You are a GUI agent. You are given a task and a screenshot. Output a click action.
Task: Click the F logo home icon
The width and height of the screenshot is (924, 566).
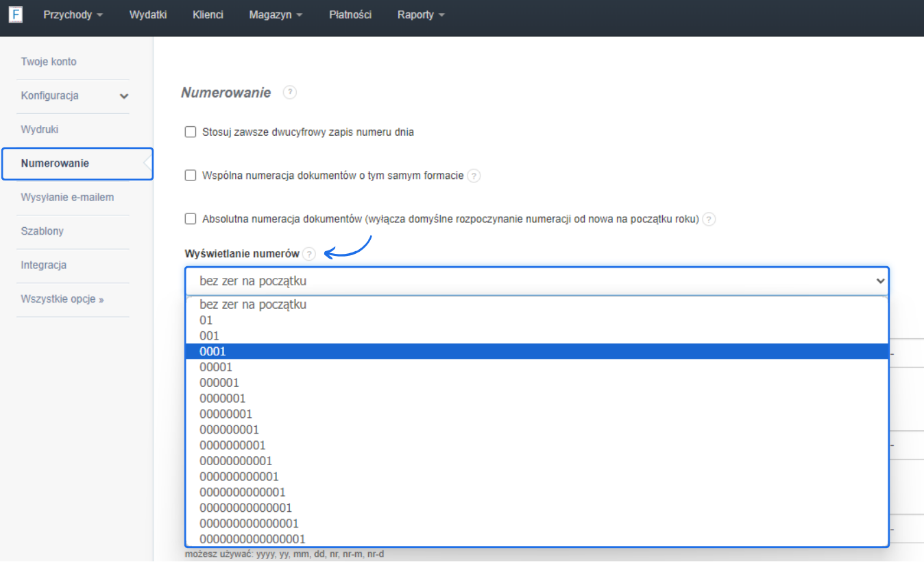tap(15, 14)
